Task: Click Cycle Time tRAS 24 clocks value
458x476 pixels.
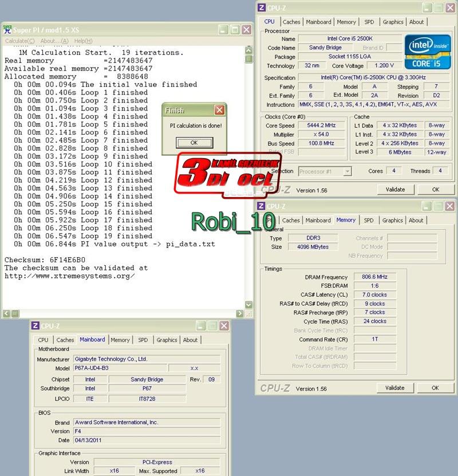Action: (374, 321)
